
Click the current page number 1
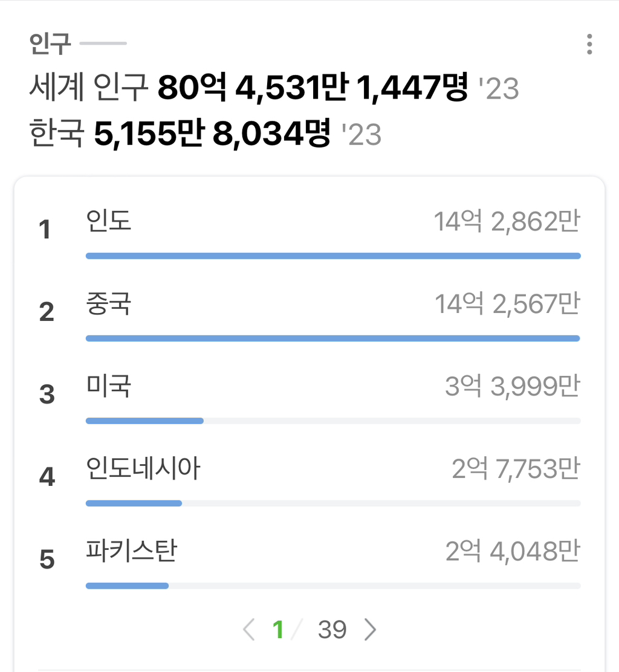[x=279, y=630]
